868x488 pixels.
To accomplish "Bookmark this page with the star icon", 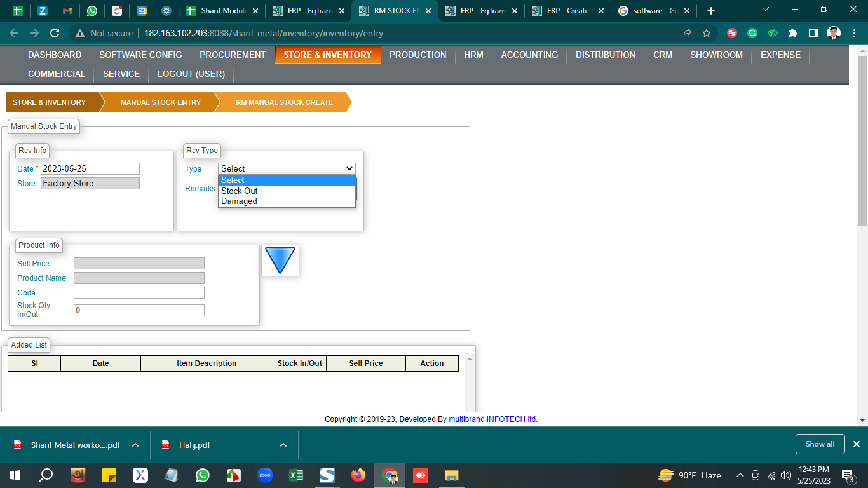I will coord(707,33).
